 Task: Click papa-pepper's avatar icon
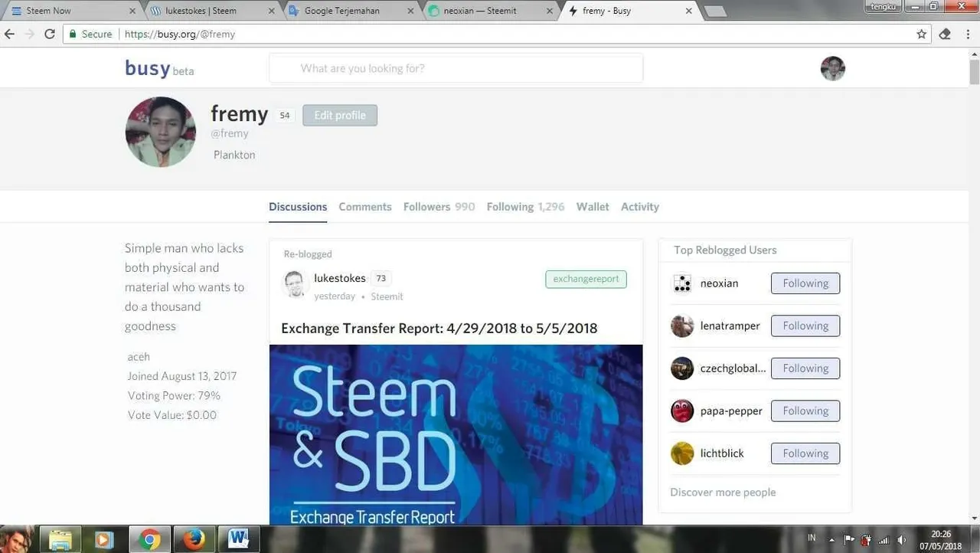(682, 411)
